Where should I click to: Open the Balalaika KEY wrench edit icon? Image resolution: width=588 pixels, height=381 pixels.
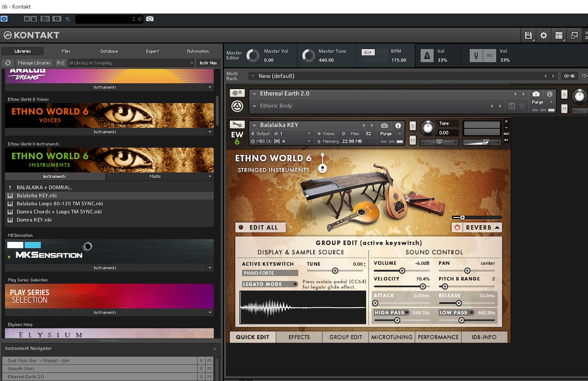point(237,125)
